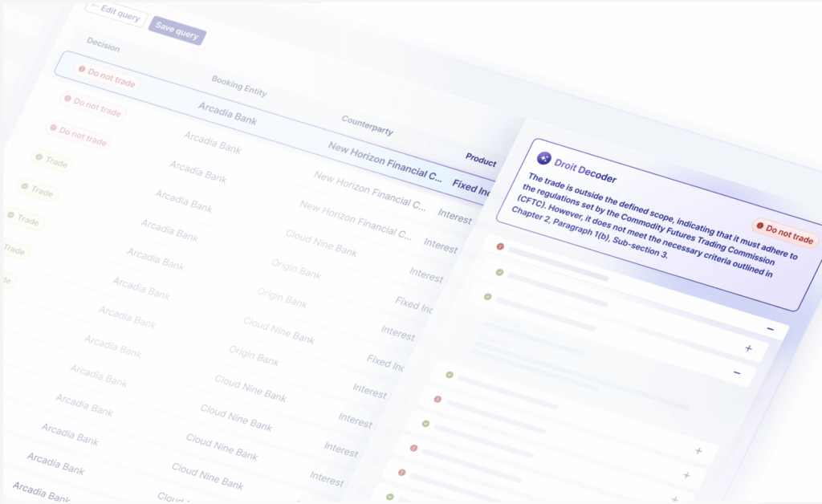This screenshot has width=822, height=504.
Task: Select the Do not trade badge in decoder panel
Action: pos(785,234)
